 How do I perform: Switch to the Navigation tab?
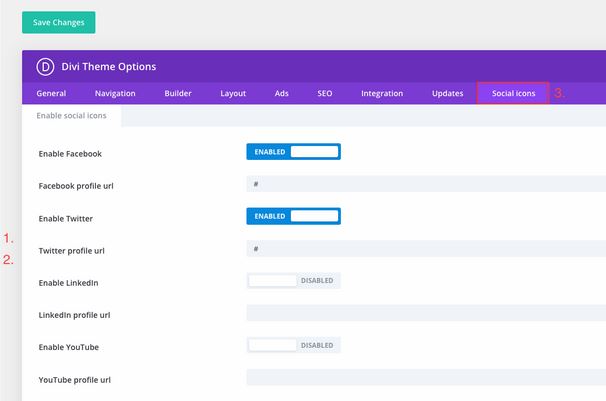pos(115,93)
